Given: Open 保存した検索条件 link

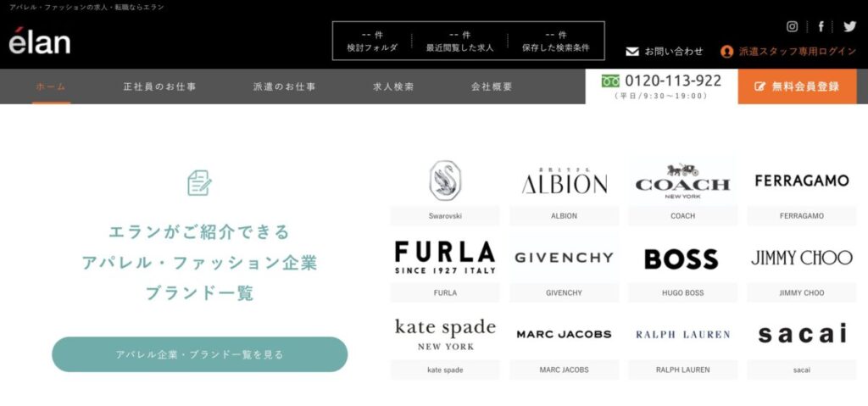Looking at the screenshot, I should (556, 42).
